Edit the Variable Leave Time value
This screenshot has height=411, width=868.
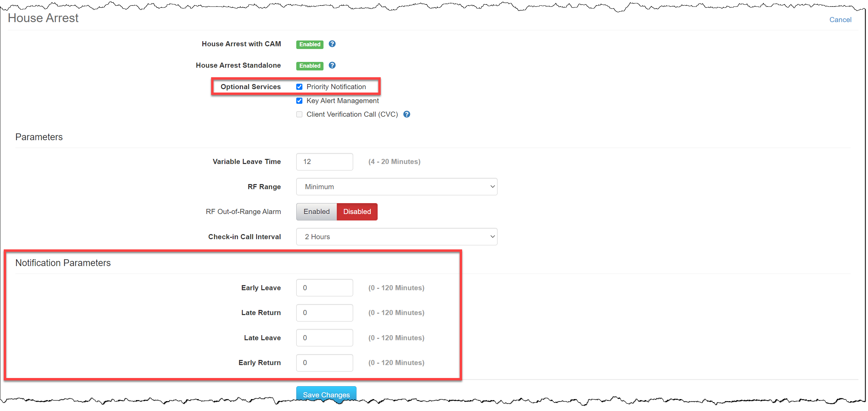[x=324, y=161]
